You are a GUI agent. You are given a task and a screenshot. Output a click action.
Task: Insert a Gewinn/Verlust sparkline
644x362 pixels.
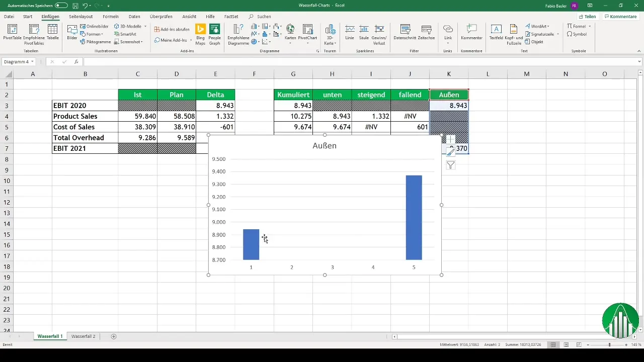point(379,34)
